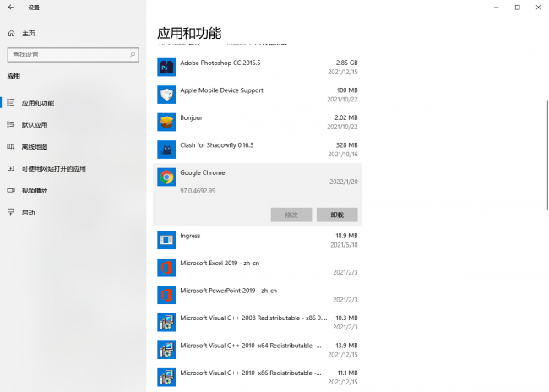Select the 启动 sidebar icon
Image resolution: width=549 pixels, height=392 pixels.
coord(11,212)
